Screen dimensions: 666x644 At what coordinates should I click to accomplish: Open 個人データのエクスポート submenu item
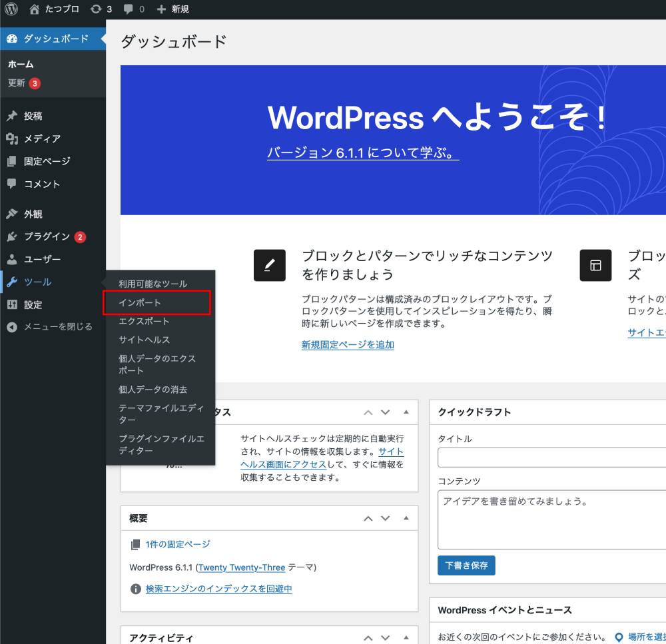(157, 364)
